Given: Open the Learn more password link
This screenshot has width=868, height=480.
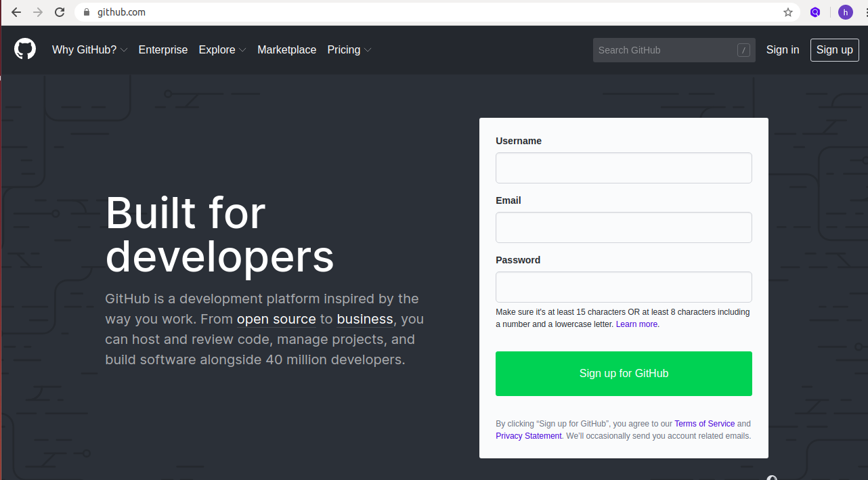Looking at the screenshot, I should 637,324.
